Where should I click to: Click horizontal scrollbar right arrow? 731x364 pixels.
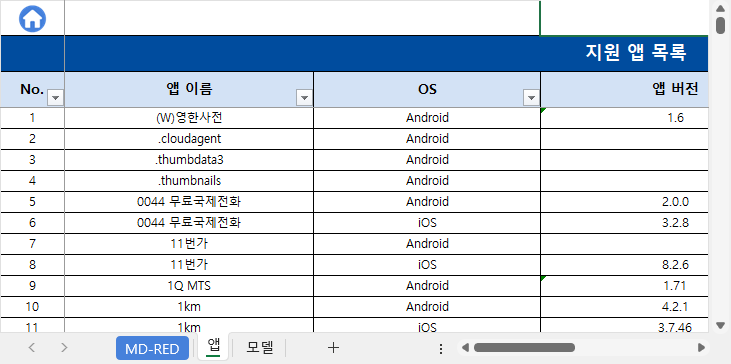point(701,347)
